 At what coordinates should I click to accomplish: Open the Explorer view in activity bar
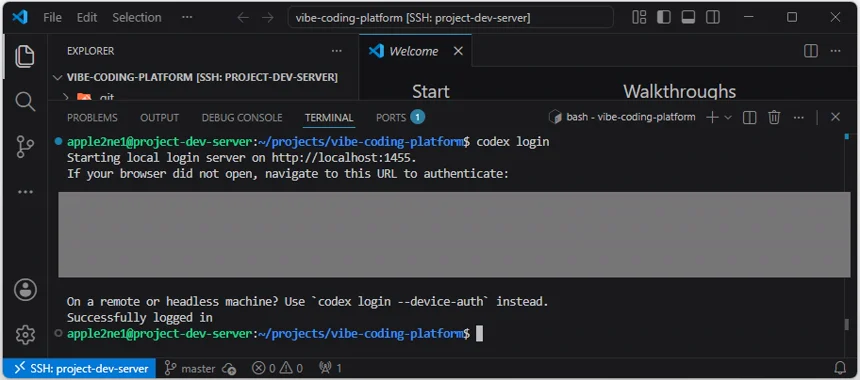pyautogui.click(x=25, y=56)
